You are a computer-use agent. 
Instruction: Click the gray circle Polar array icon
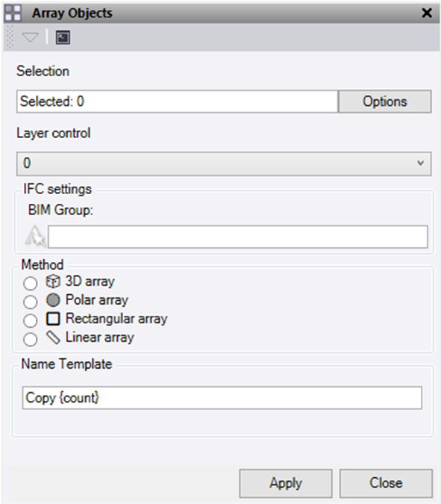pyautogui.click(x=53, y=300)
